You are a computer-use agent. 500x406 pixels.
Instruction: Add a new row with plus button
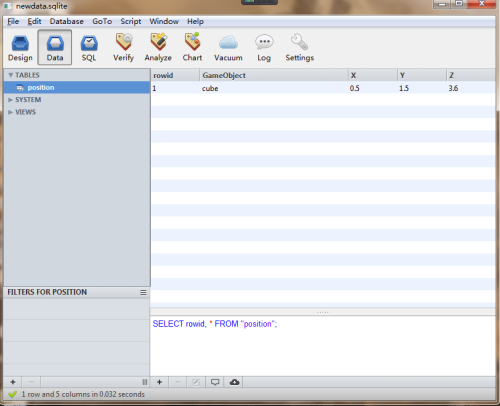click(159, 382)
